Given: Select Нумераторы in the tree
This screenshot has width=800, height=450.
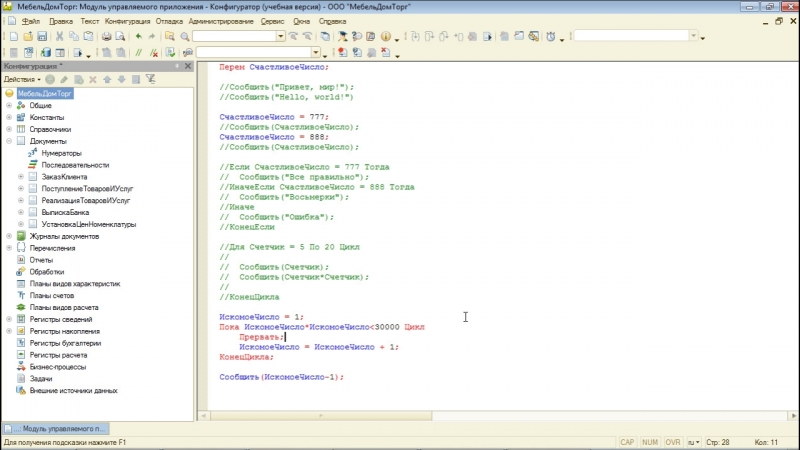Looking at the screenshot, I should coord(61,153).
